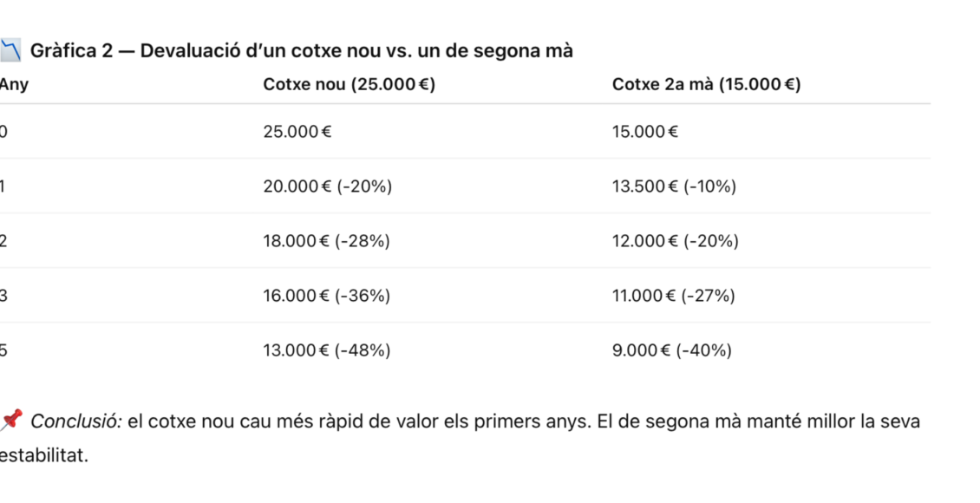Viewport: 980px width, 503px height.
Task: Click the "9.000 € (-40%)" cell
Action: [671, 350]
